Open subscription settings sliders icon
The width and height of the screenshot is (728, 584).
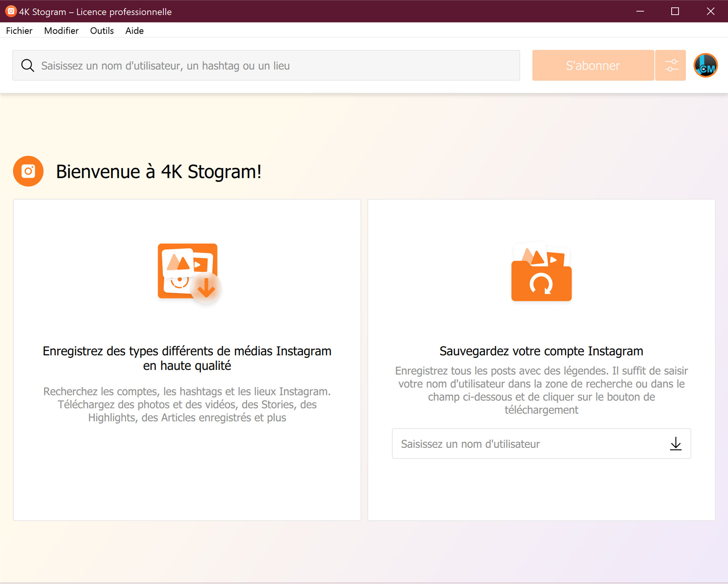coord(671,66)
